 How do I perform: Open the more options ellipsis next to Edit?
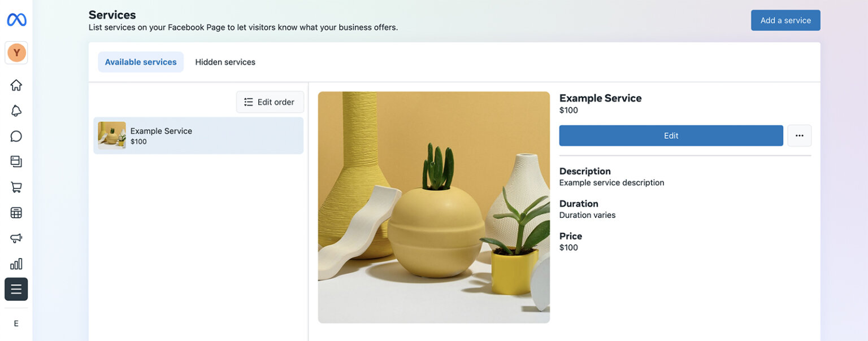click(799, 135)
